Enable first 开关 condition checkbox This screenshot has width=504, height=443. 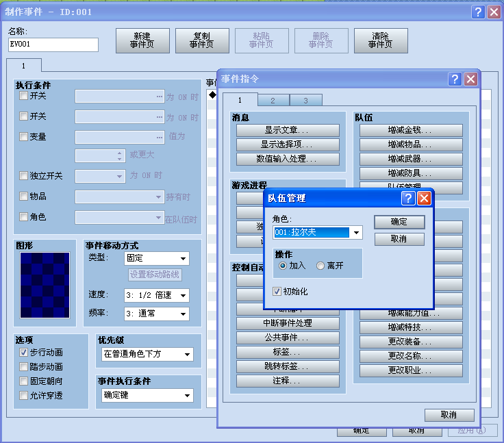click(23, 96)
